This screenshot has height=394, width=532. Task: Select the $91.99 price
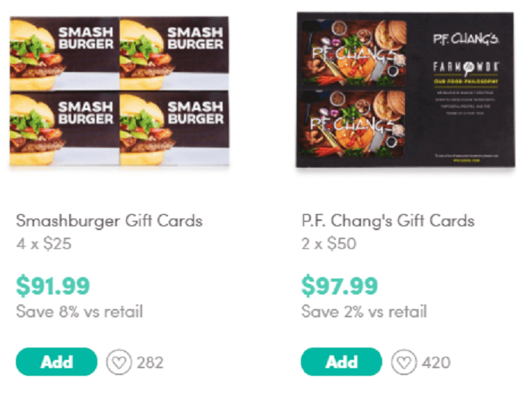click(53, 286)
